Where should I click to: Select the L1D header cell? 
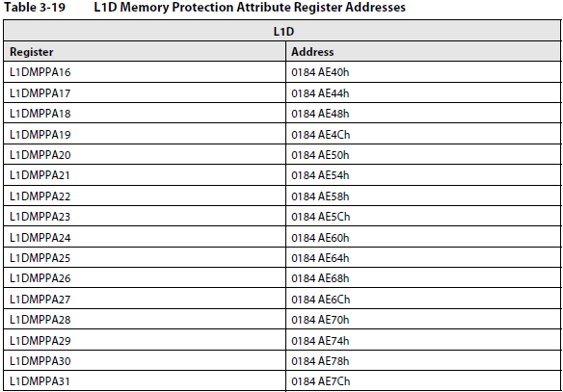(x=281, y=31)
